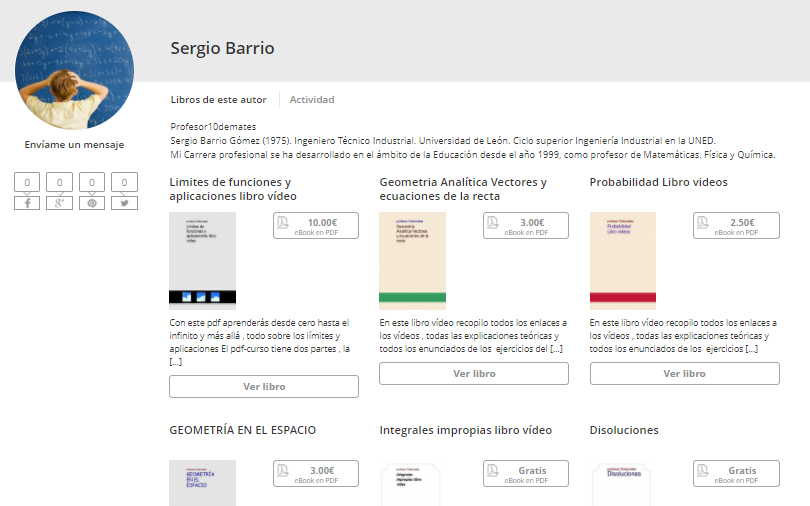Viewport: 810px width, 506px height.
Task: Click the Pinterest share counter box
Action: (x=92, y=182)
